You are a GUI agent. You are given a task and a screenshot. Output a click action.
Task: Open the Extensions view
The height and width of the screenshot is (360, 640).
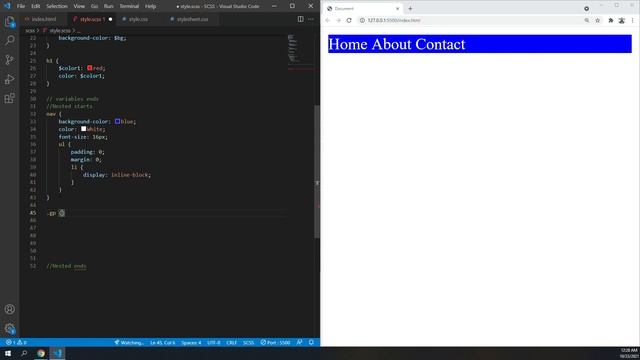click(9, 98)
